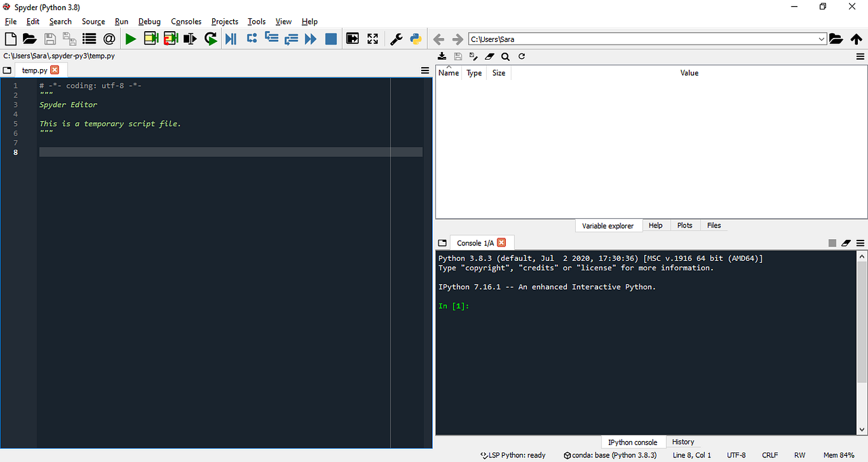Image resolution: width=868 pixels, height=462 pixels.
Task: Switch to the Plots tab
Action: [684, 225]
